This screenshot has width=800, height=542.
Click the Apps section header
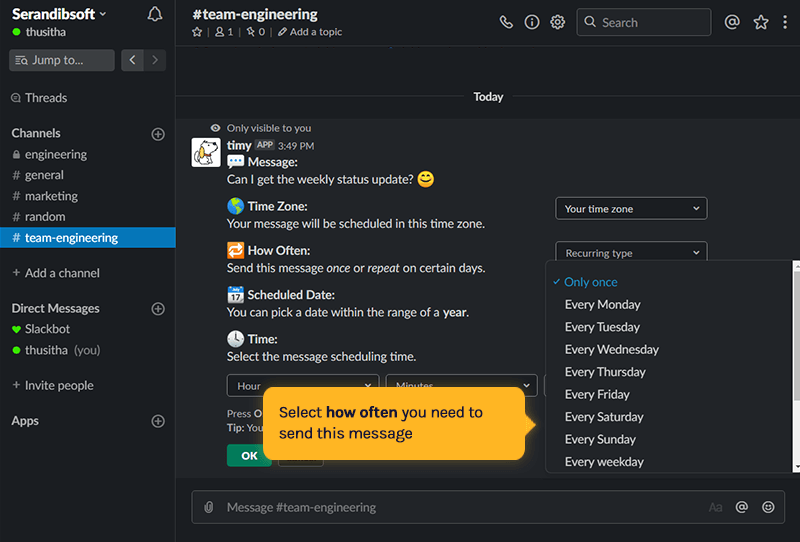point(25,421)
